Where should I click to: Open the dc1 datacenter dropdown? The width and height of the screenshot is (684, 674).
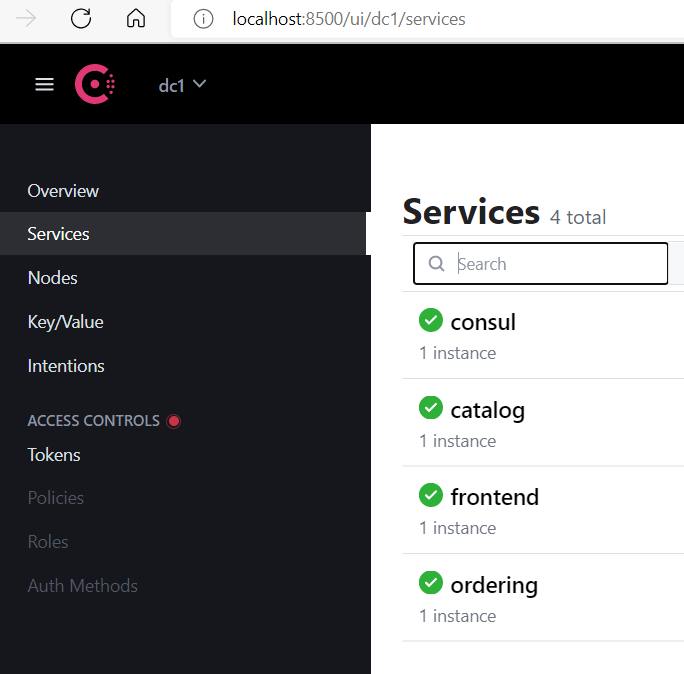[x=182, y=85]
